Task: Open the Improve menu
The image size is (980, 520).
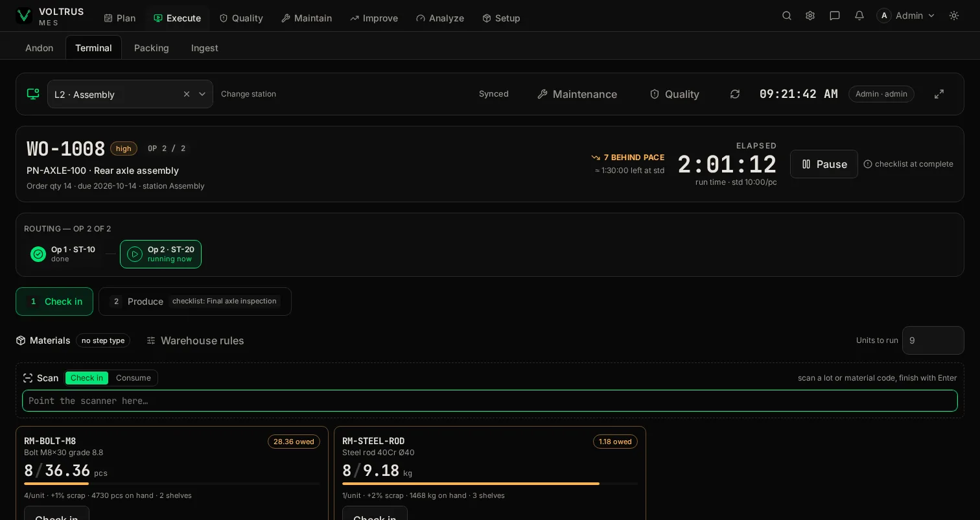Action: click(x=374, y=18)
